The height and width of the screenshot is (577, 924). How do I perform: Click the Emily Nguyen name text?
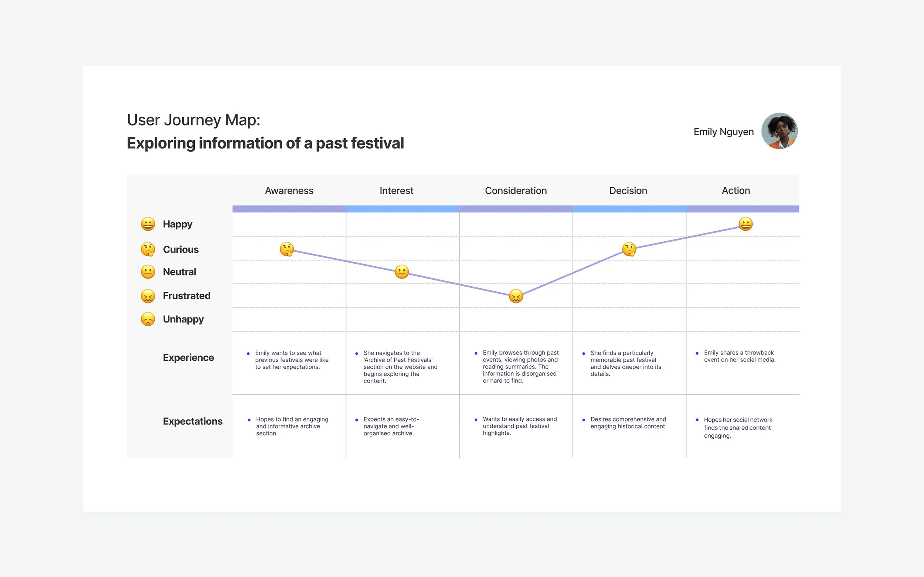pyautogui.click(x=724, y=132)
